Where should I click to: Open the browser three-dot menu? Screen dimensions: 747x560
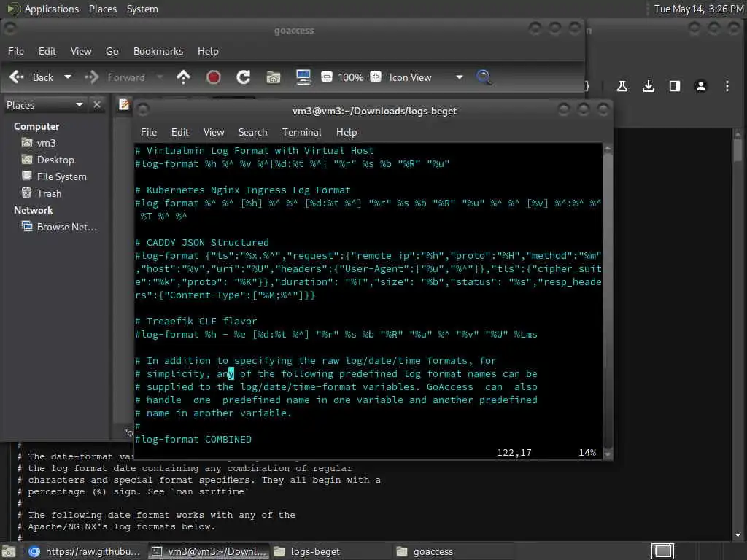point(727,86)
